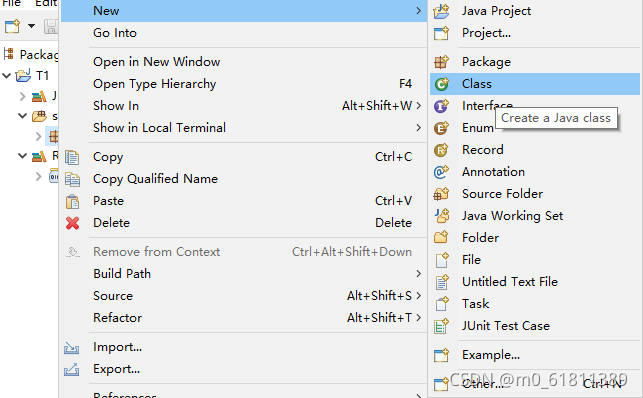
Task: Open the Build Path submenu arrow
Action: (x=418, y=274)
